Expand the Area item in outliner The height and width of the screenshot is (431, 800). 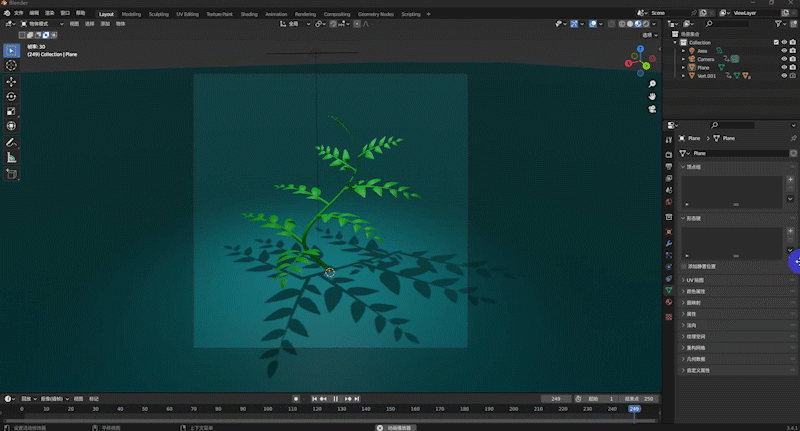click(x=683, y=51)
